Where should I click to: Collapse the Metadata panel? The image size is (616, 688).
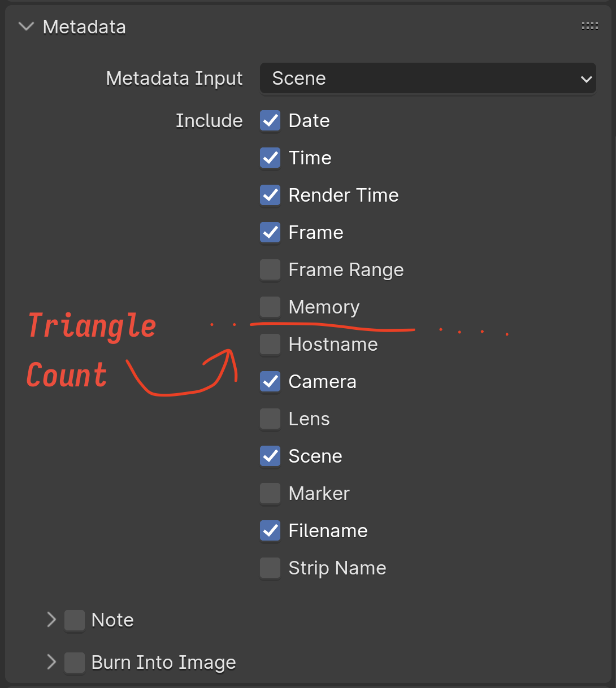26,27
